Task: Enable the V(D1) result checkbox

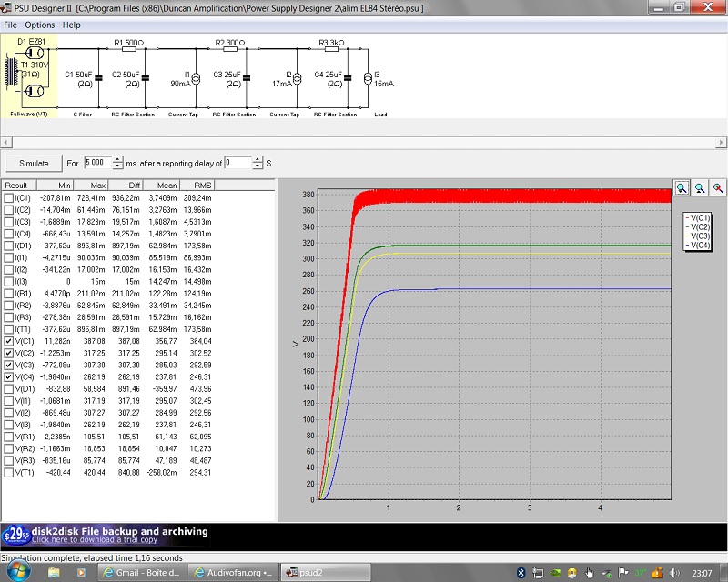Action: click(x=8, y=389)
